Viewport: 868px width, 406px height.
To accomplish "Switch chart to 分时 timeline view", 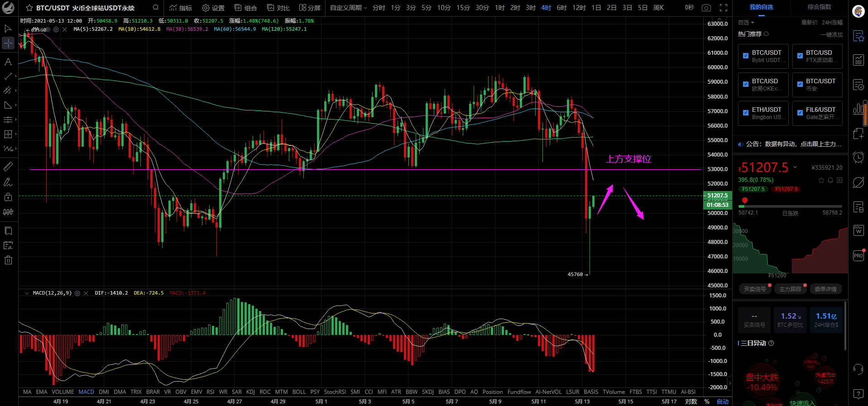I will (379, 8).
